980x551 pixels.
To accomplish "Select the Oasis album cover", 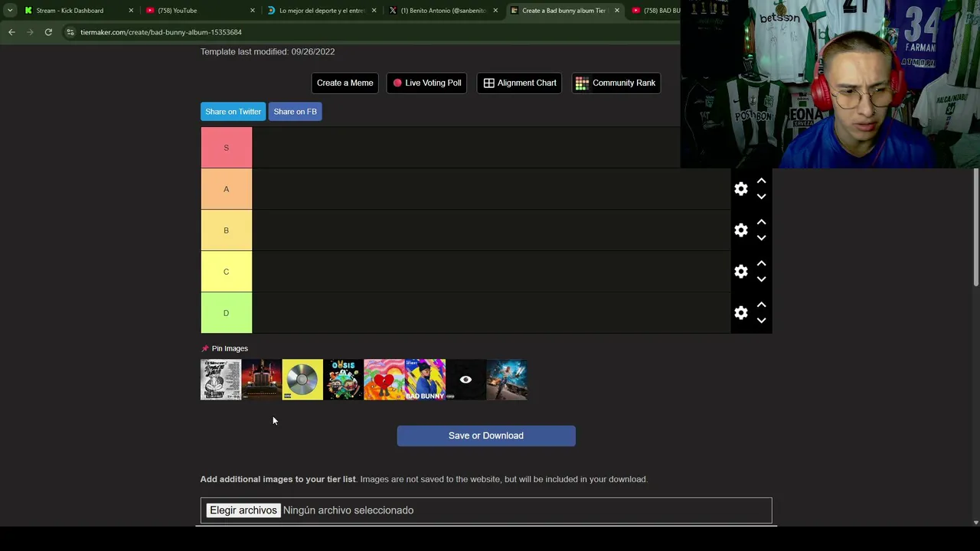I will (x=343, y=380).
